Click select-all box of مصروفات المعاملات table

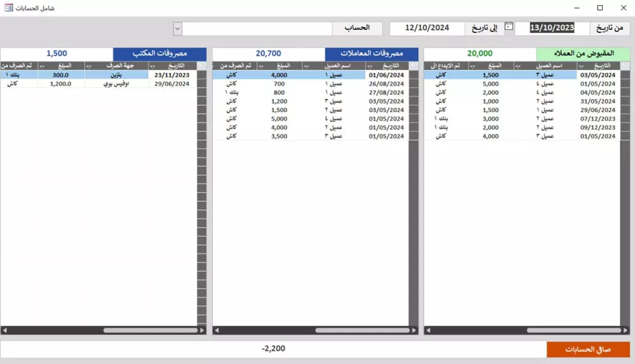[x=413, y=65]
